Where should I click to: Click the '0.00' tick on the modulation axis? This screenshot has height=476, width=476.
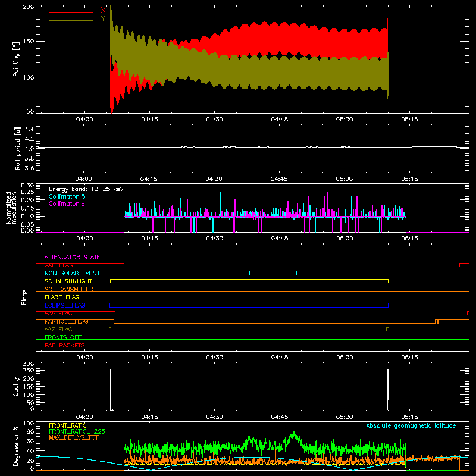27,230
